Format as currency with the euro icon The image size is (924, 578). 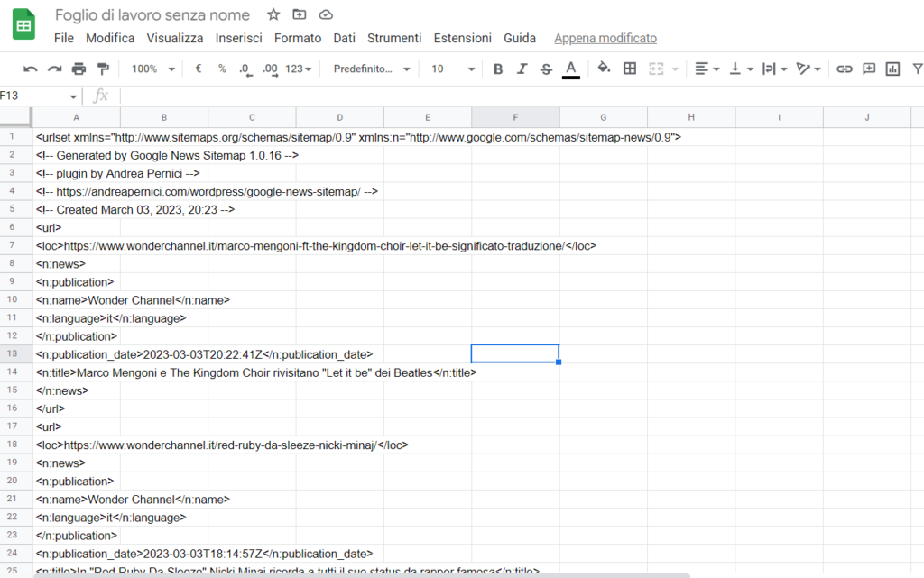click(199, 69)
